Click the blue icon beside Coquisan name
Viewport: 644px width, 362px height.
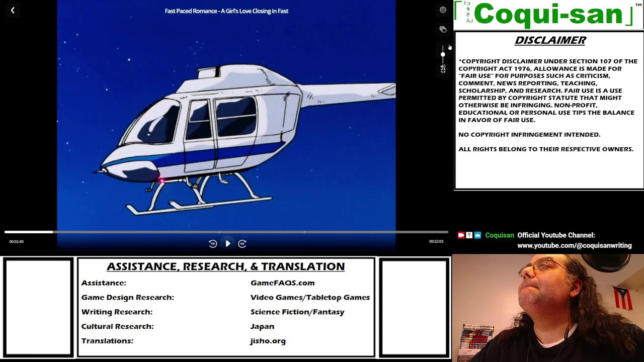(x=477, y=235)
